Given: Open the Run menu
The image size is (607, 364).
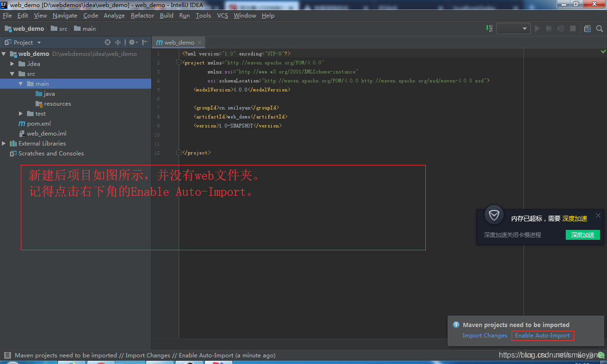Looking at the screenshot, I should coord(184,16).
